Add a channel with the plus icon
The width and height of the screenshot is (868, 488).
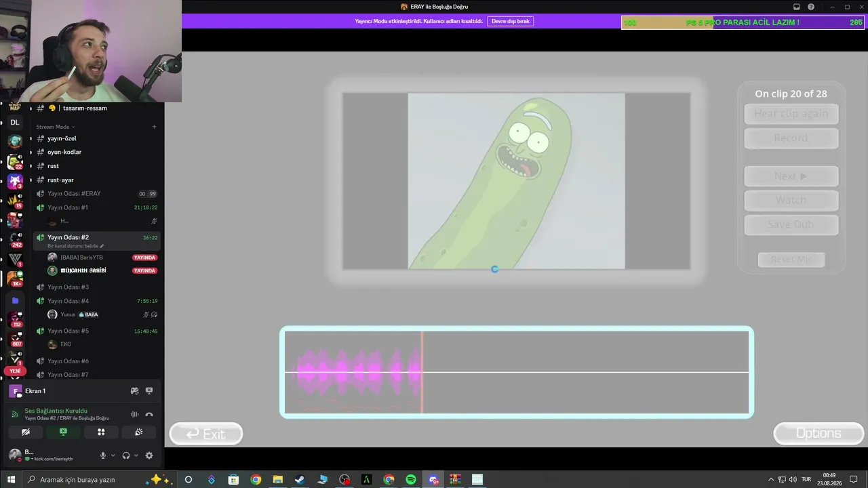point(154,127)
